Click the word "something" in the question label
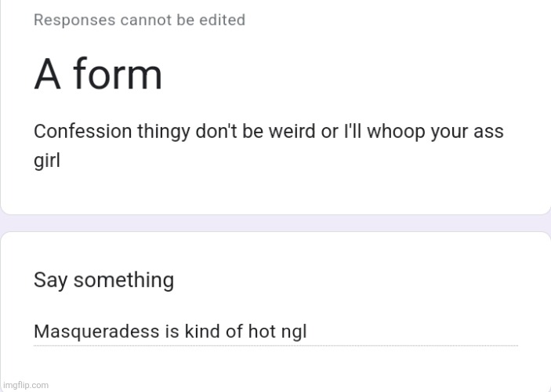 [124, 280]
